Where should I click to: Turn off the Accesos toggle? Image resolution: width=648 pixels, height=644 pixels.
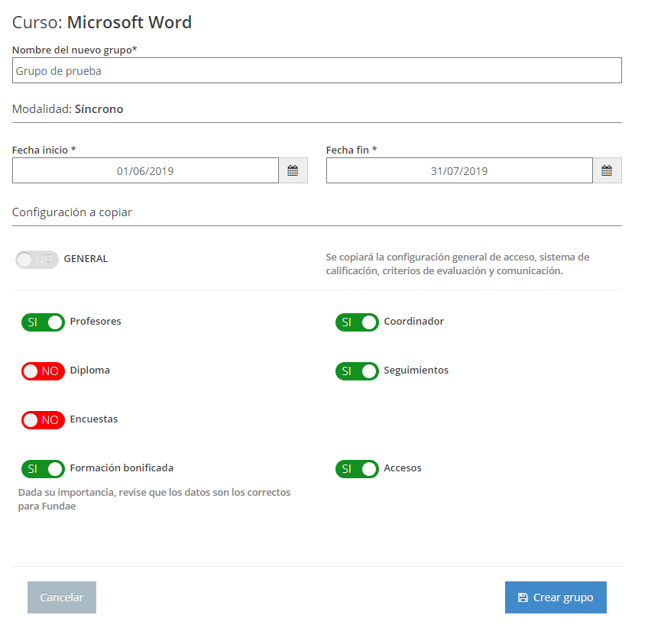pyautogui.click(x=357, y=469)
